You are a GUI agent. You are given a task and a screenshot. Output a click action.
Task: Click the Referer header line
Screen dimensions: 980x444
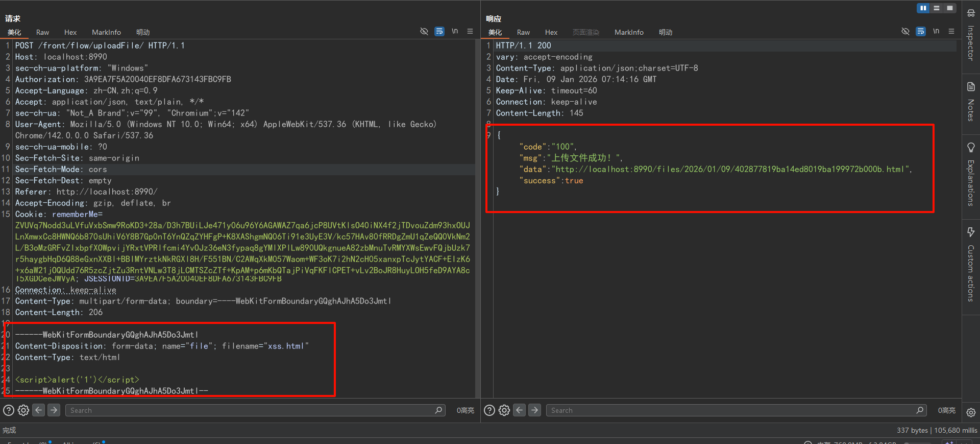point(86,192)
